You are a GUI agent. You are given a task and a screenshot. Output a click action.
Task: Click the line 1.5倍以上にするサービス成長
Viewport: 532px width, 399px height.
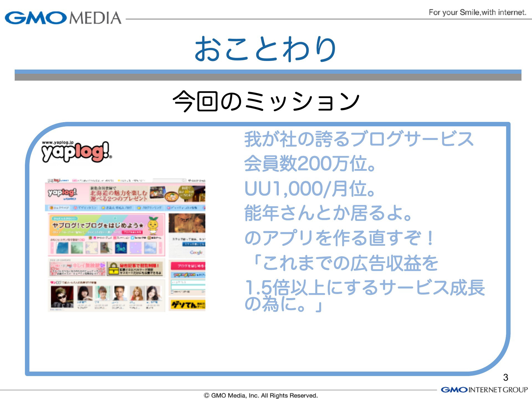tap(365, 287)
